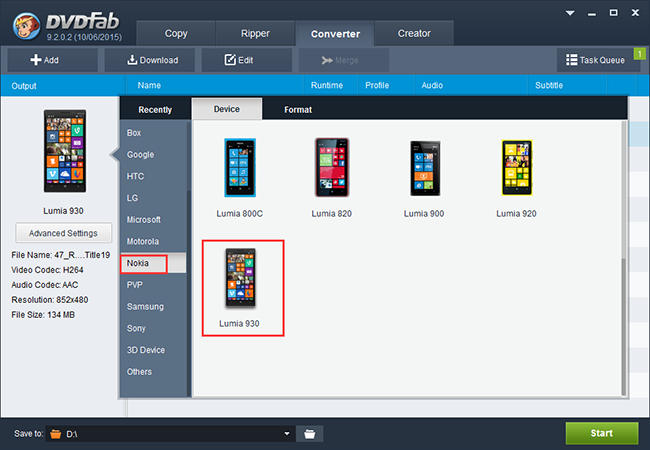The width and height of the screenshot is (650, 450).
Task: Click the orange folder icon beside D:\
Action: click(56, 434)
